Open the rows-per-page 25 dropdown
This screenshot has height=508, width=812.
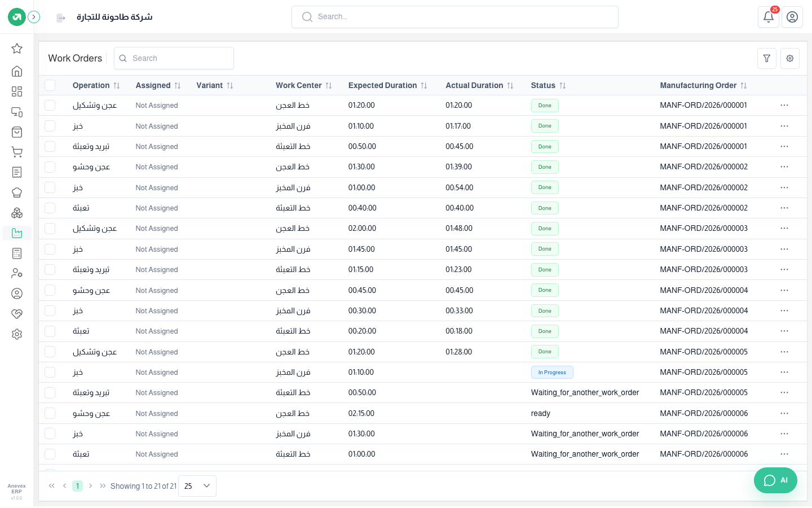tap(197, 486)
